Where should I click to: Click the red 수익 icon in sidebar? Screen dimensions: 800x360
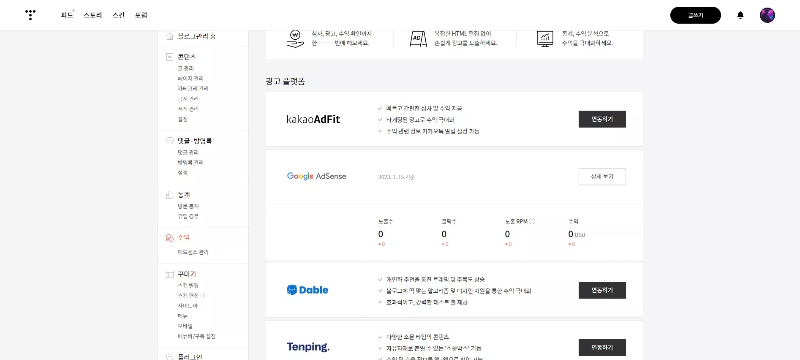click(x=170, y=238)
